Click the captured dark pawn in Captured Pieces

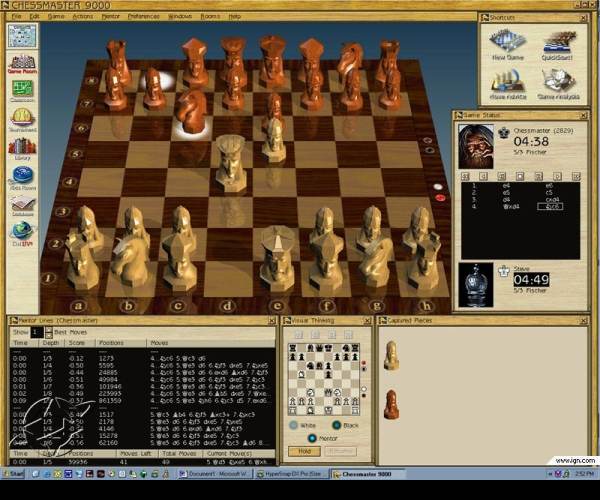[x=391, y=404]
